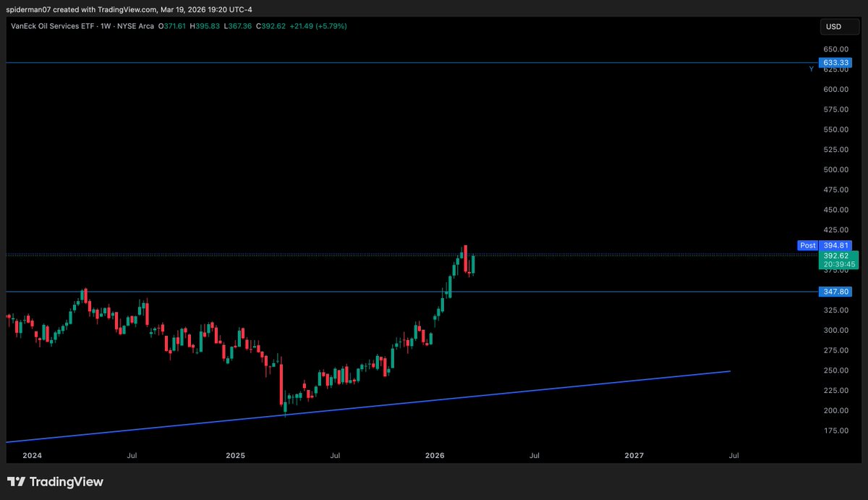
Task: Click the 325.00 price axis label
Action: (x=835, y=310)
